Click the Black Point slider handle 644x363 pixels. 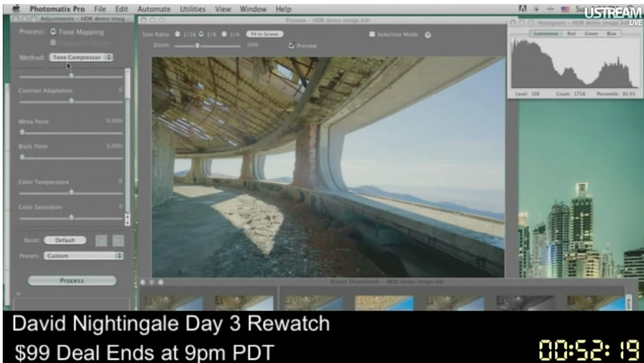[22, 157]
